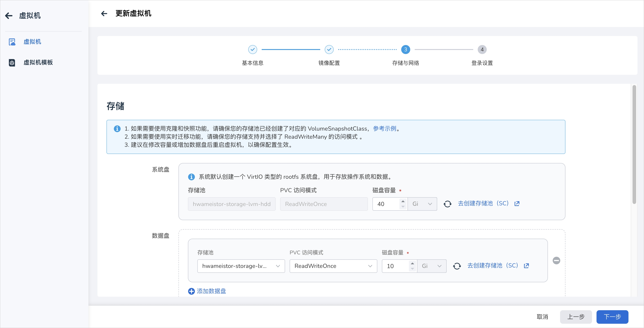Screen dimensions: 644x328
Task: Select step 4 登录设置 circle
Action: point(482,50)
